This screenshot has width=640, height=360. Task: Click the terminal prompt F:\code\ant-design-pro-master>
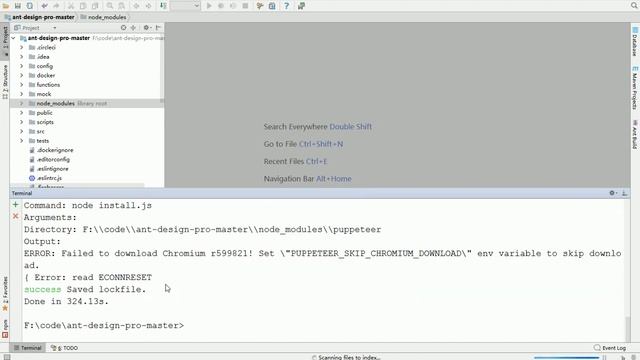click(x=104, y=325)
